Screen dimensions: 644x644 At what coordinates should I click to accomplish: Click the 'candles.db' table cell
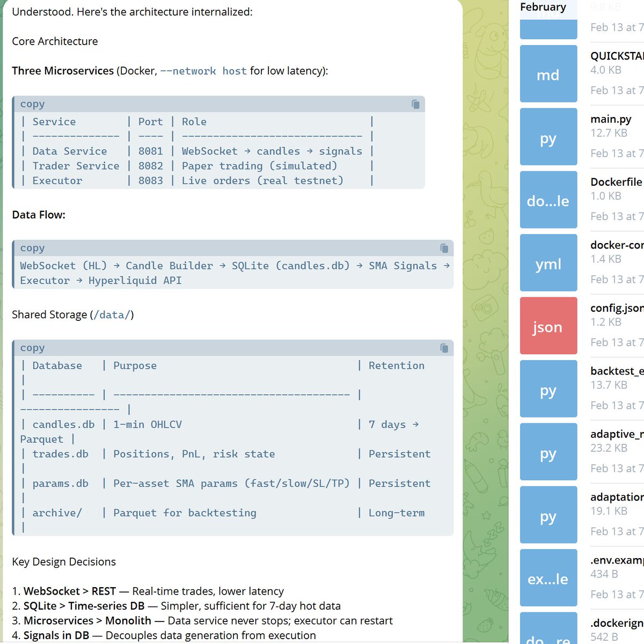point(63,425)
